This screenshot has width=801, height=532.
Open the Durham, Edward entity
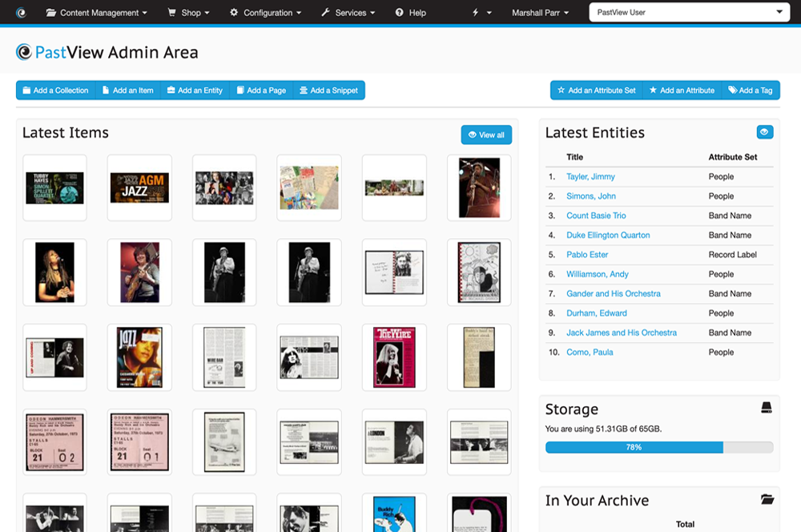(596, 313)
